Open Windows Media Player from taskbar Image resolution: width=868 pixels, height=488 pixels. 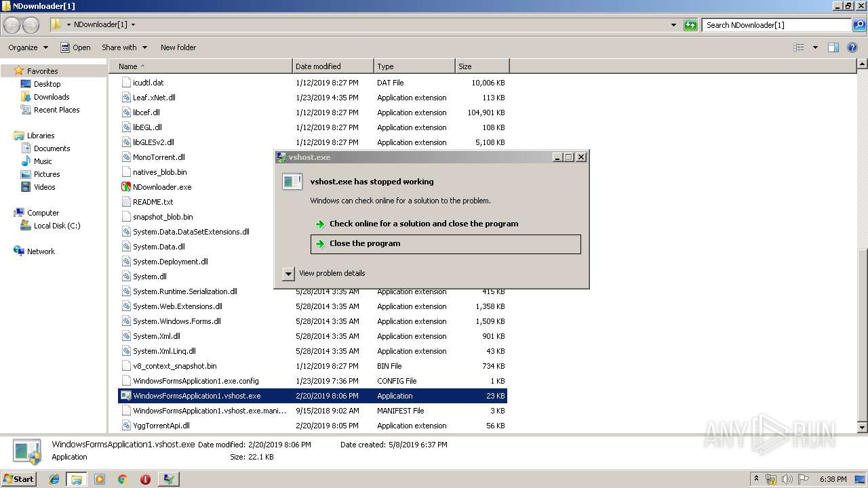click(x=100, y=479)
